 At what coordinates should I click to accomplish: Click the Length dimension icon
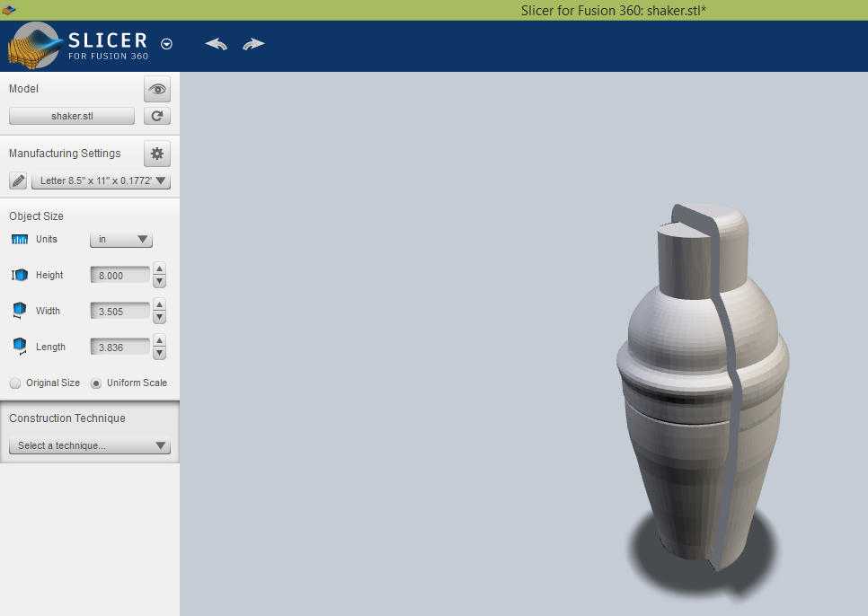[20, 346]
